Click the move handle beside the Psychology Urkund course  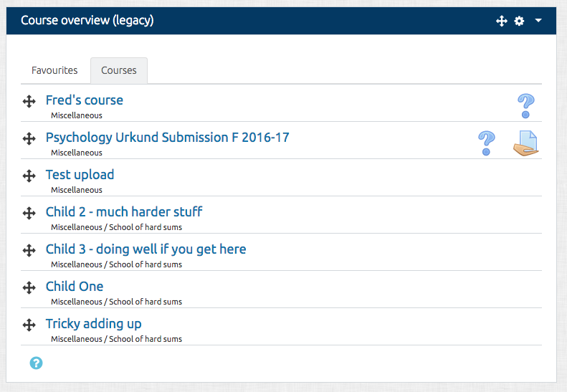[x=29, y=138]
